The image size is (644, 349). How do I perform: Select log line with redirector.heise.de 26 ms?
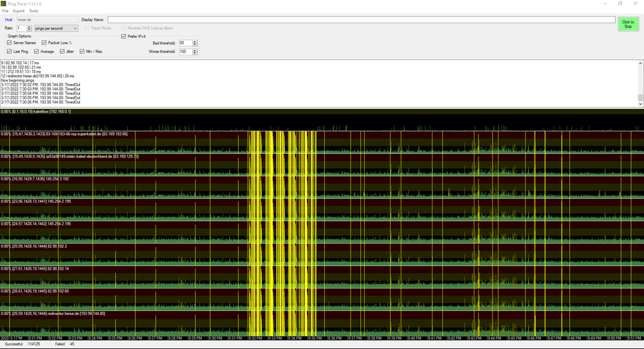click(x=37, y=76)
